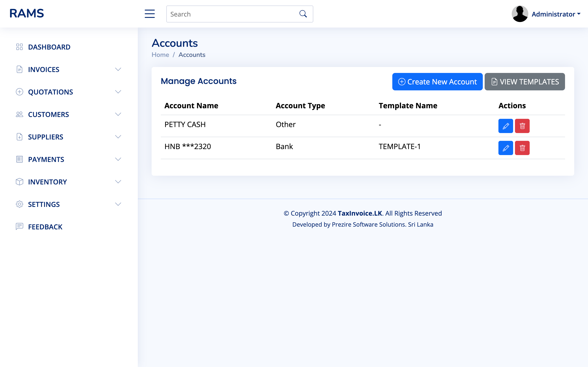Click the Customers people icon
588x367 pixels.
coord(20,114)
